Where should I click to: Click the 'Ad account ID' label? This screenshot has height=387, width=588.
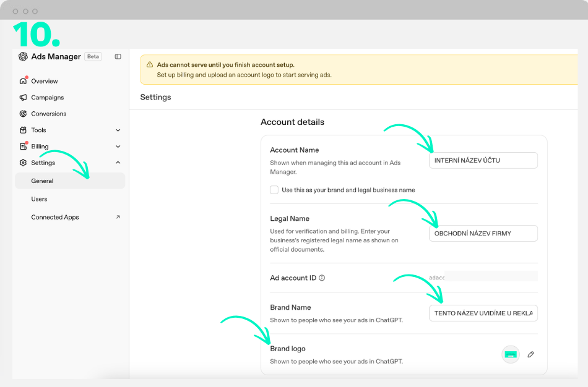(x=293, y=278)
